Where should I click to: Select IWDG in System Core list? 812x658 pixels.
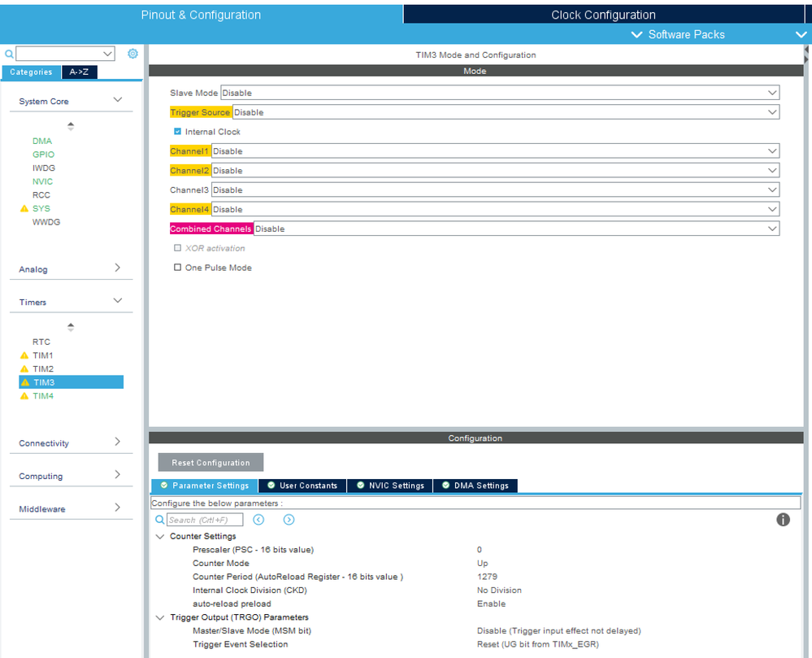(44, 168)
